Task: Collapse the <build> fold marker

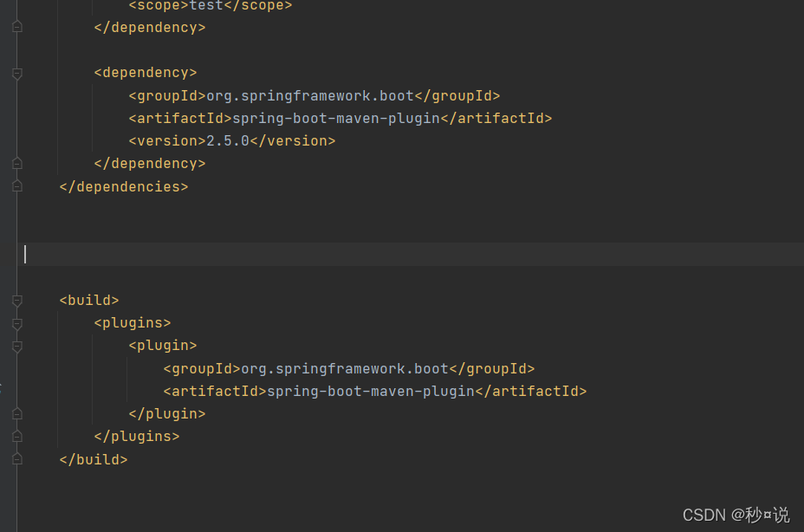Action: 17,301
